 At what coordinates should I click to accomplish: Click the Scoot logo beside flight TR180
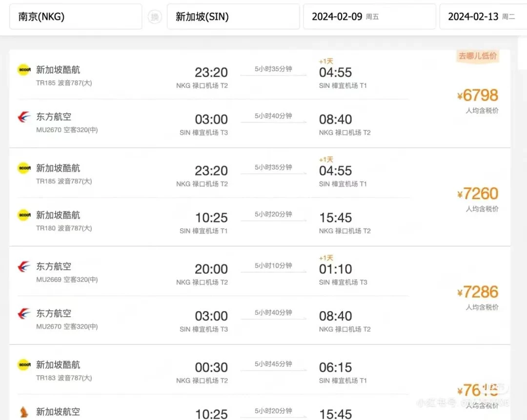pyautogui.click(x=24, y=215)
